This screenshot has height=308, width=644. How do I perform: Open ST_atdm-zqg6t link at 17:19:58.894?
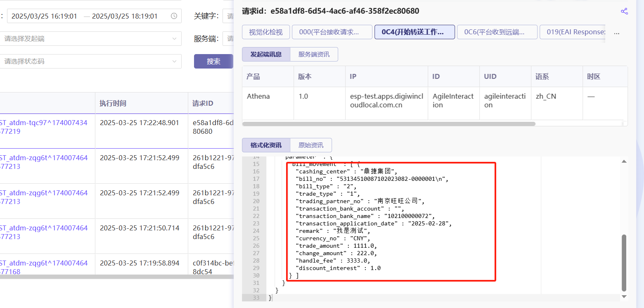pos(44,267)
